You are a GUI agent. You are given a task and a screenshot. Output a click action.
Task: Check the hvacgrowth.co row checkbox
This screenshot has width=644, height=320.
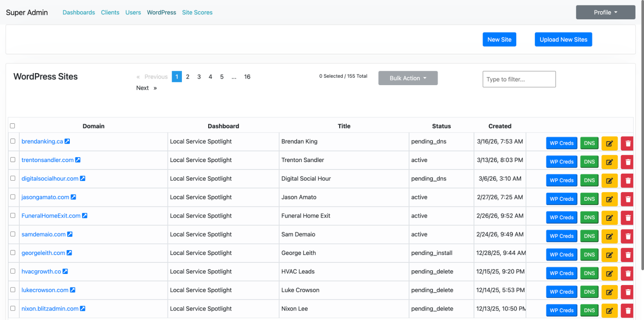click(13, 271)
